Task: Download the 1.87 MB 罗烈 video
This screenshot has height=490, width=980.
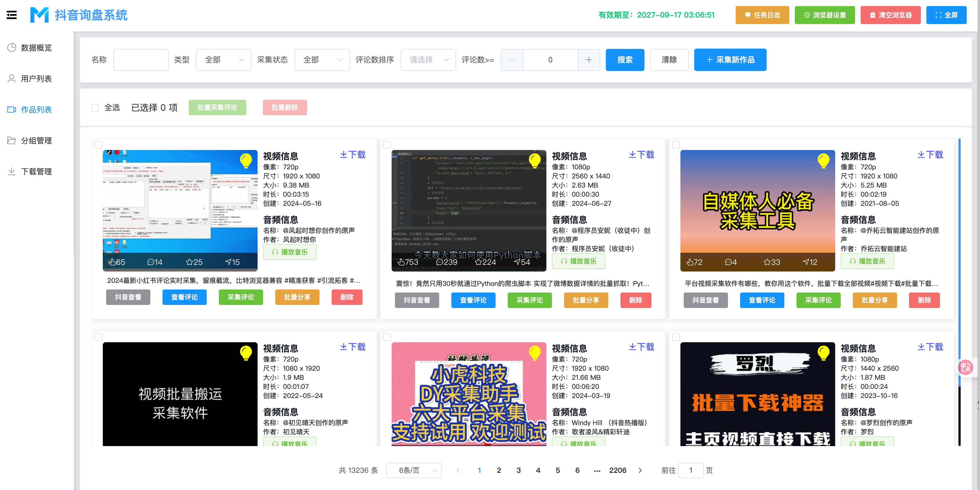Action: 930,347
